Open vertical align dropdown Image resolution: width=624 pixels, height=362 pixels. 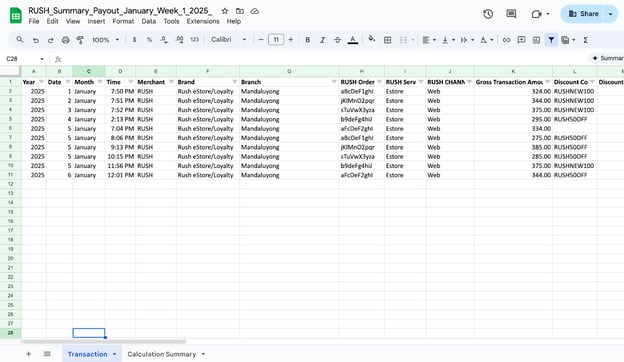coord(448,40)
